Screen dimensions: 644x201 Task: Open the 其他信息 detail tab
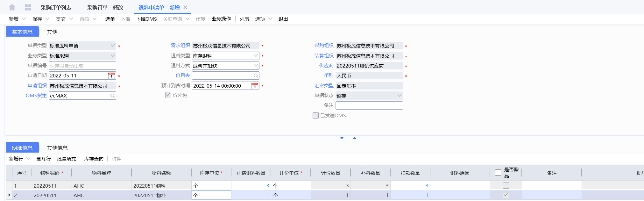tap(57, 148)
